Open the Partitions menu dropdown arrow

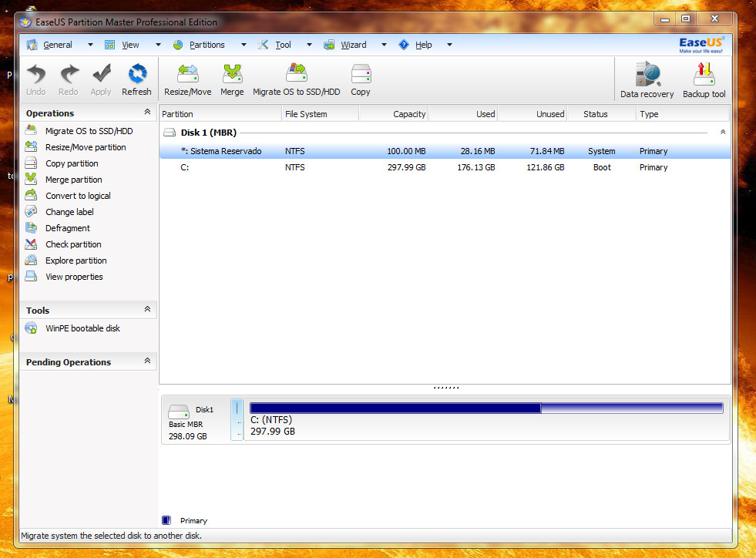tap(244, 45)
